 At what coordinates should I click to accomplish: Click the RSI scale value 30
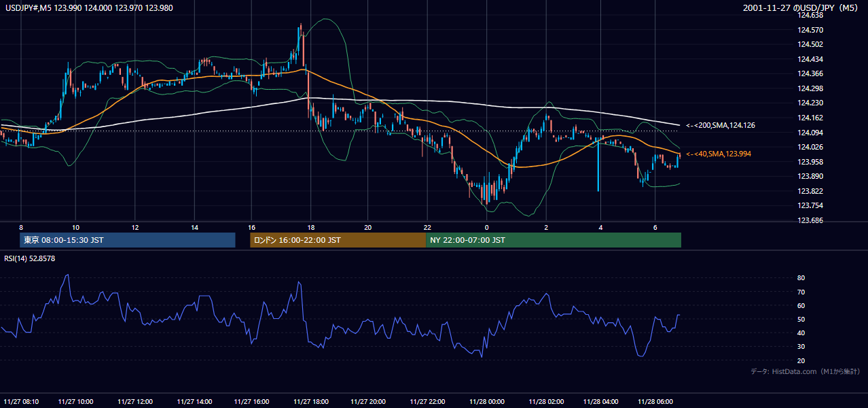coord(801,347)
